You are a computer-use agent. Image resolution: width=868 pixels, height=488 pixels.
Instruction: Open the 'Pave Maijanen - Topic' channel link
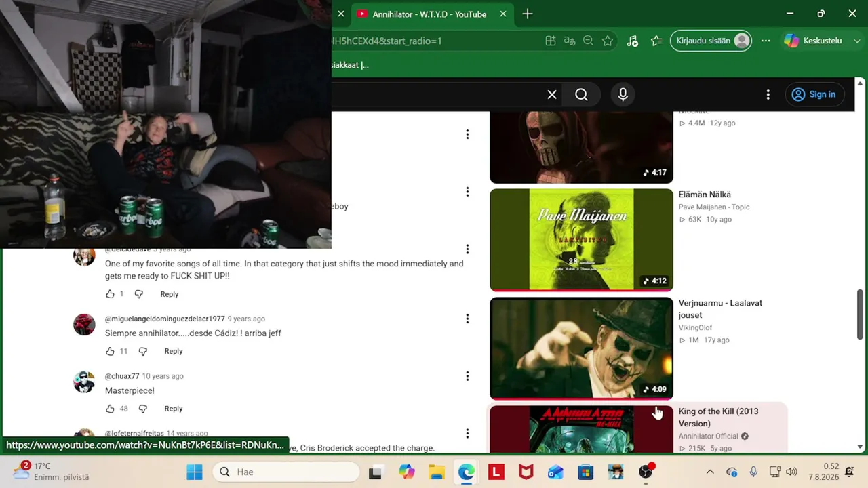714,207
